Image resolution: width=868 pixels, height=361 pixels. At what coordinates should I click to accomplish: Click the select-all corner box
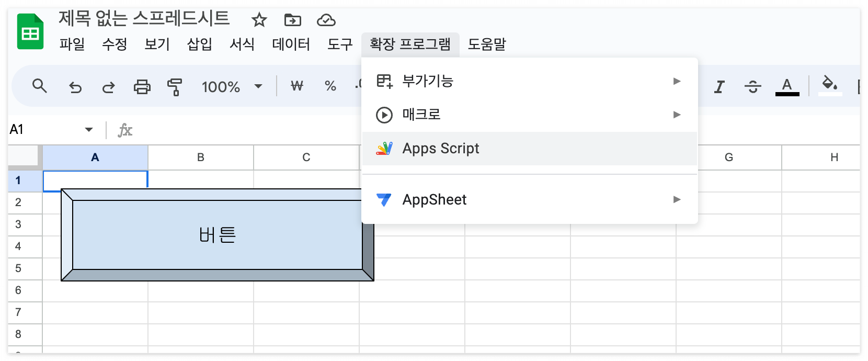coord(25,157)
